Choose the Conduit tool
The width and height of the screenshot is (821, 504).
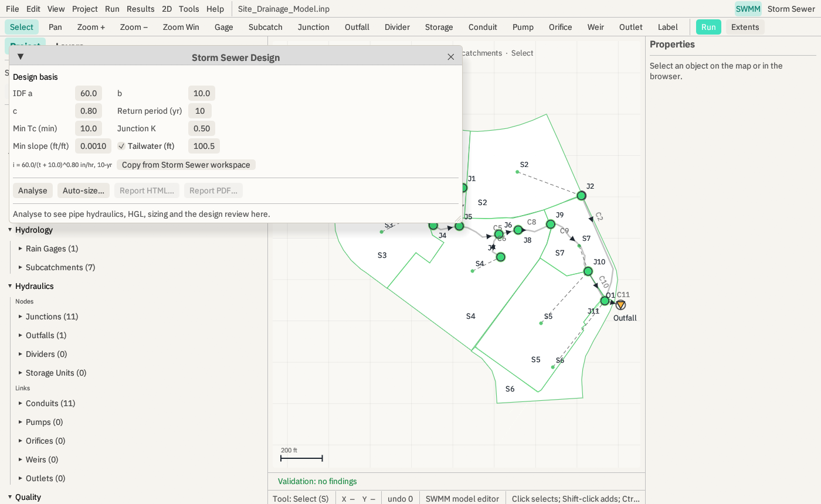483,27
